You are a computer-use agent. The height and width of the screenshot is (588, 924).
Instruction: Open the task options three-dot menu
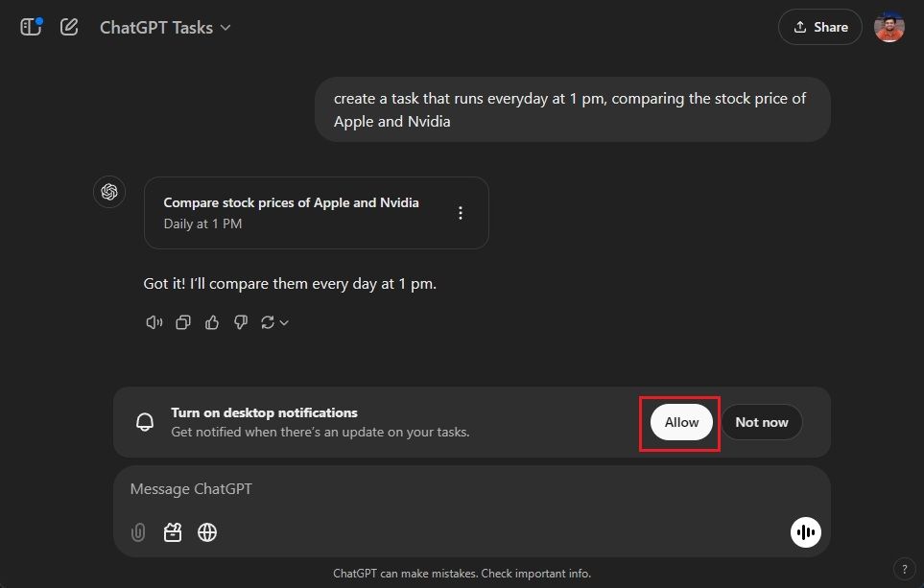[461, 212]
